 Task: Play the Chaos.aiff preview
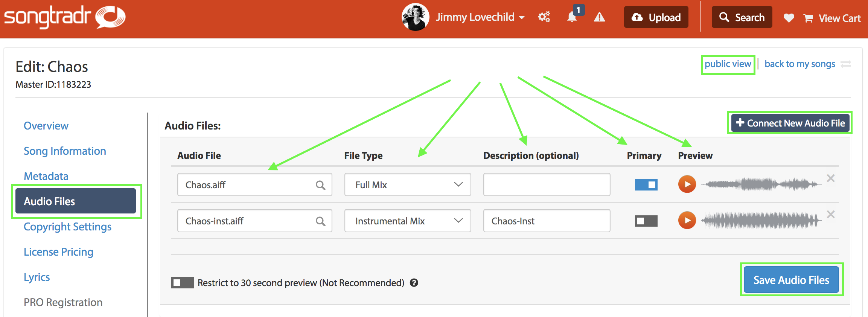(x=687, y=184)
